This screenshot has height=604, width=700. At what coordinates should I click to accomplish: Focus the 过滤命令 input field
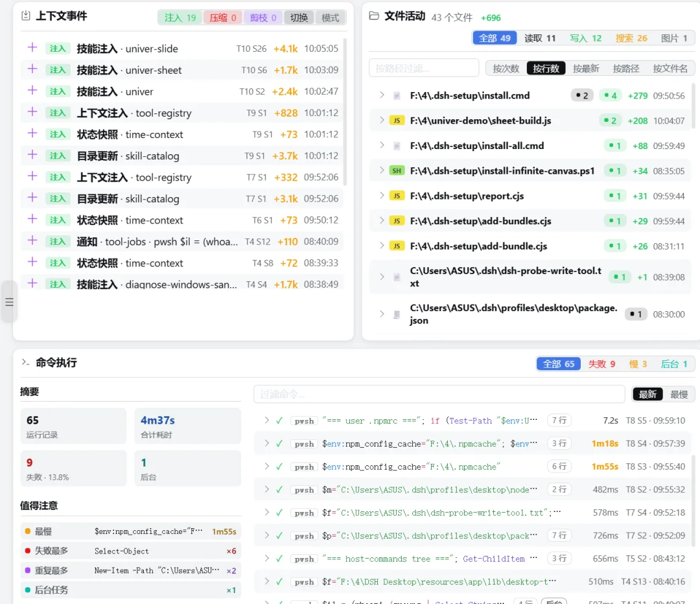439,394
